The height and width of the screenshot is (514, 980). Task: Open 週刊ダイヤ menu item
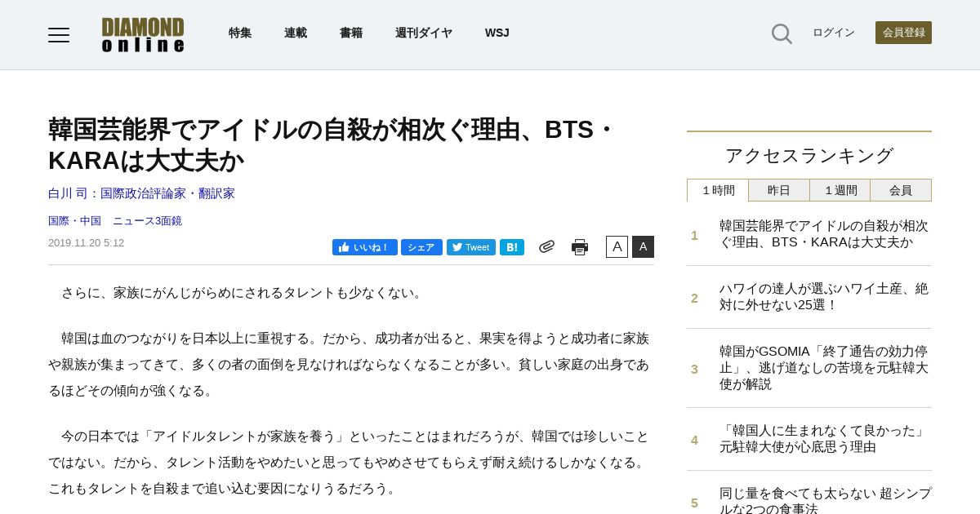424,33
